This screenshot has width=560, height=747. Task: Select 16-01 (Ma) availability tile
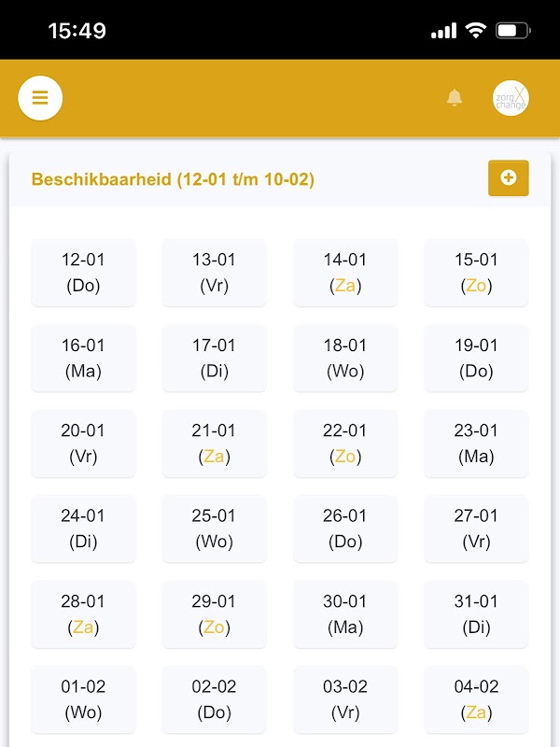pos(83,358)
